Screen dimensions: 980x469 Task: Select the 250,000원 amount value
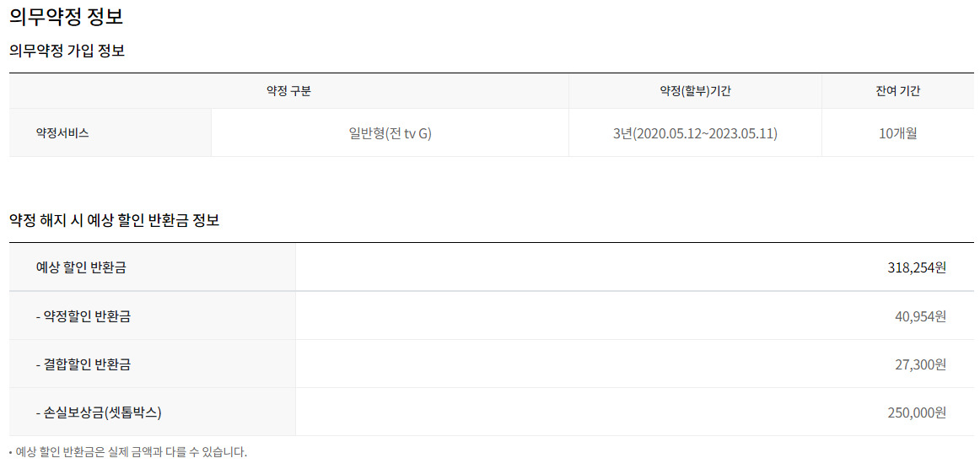coord(917,412)
